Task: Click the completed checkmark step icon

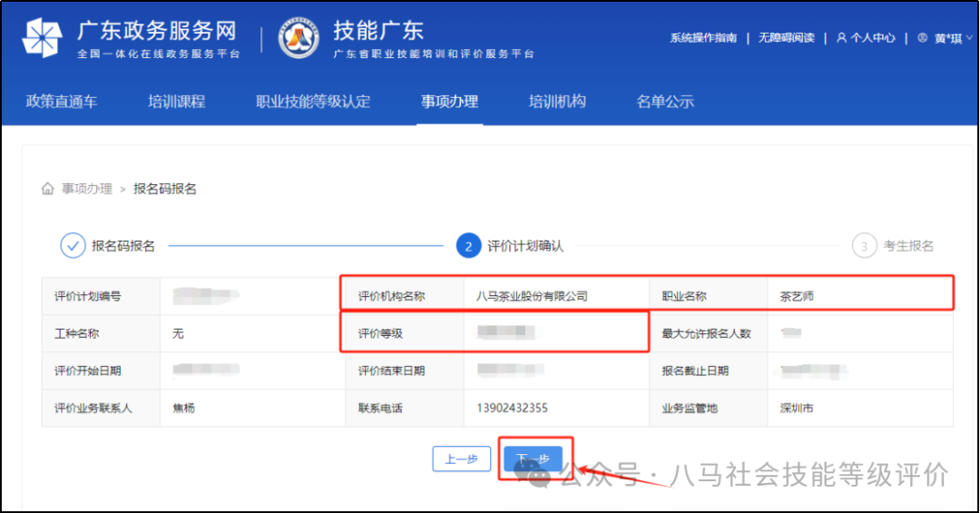Action: tap(73, 246)
